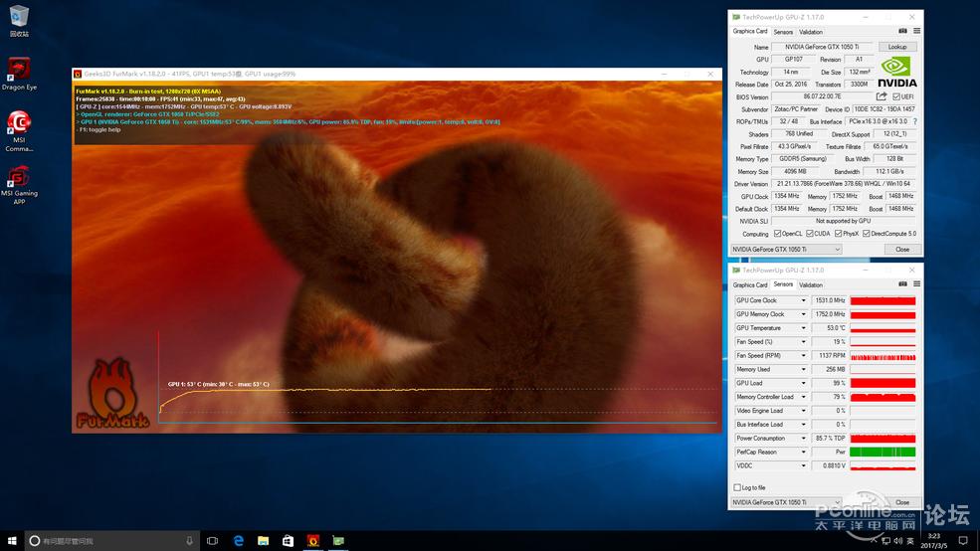The width and height of the screenshot is (980, 551).
Task: Click Close button in the GPU-Z Sensors window
Action: tap(901, 502)
